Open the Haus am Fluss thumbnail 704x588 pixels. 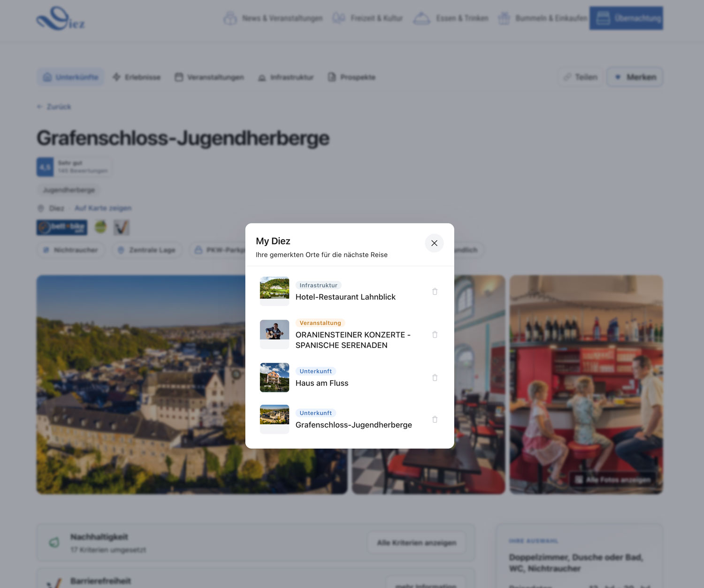275,377
